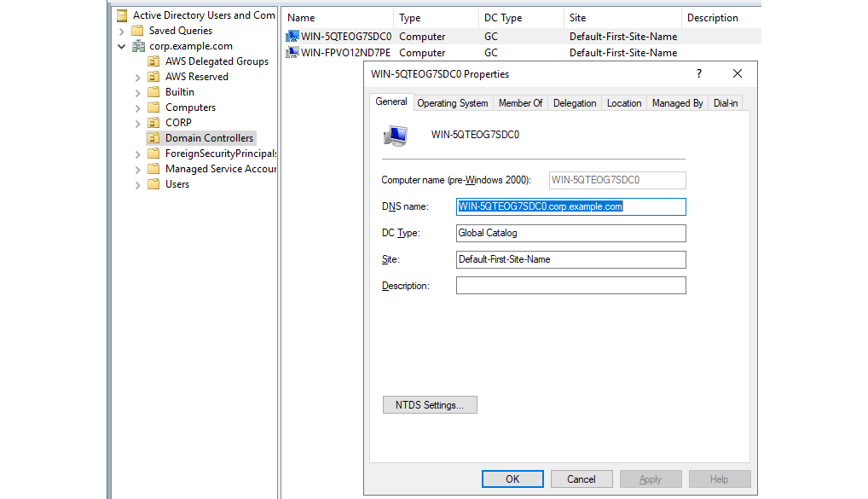The width and height of the screenshot is (868, 499).
Task: Select the Builtin container folder icon
Action: pyautogui.click(x=153, y=91)
